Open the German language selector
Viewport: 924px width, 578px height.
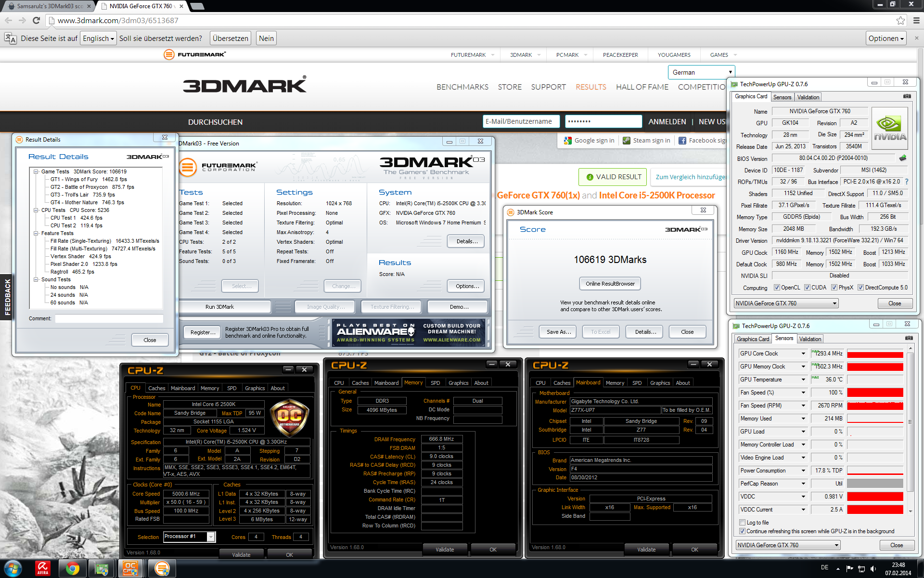coord(701,72)
